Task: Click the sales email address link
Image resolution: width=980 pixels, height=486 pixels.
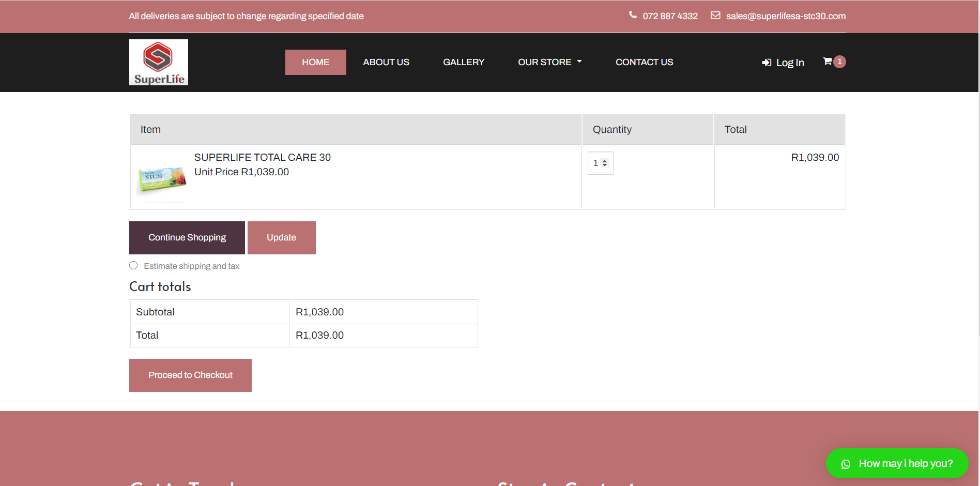Action: (786, 16)
